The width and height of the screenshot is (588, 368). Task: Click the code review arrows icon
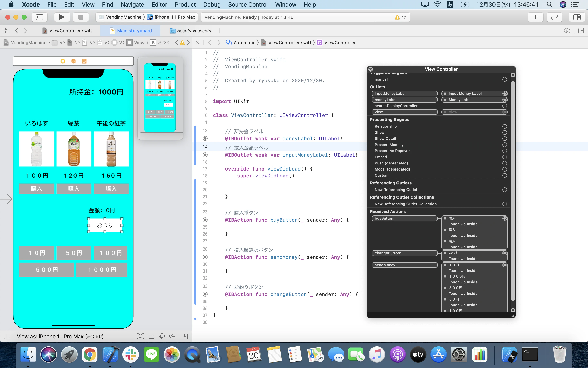coord(555,17)
